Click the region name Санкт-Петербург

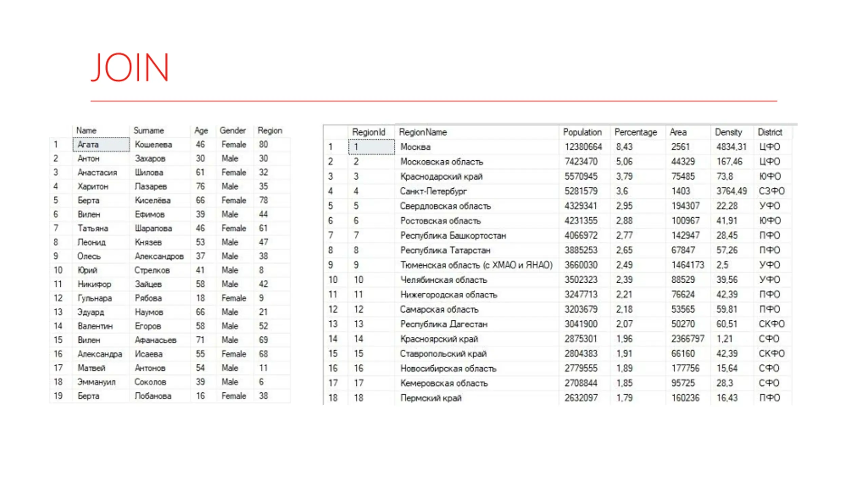433,191
